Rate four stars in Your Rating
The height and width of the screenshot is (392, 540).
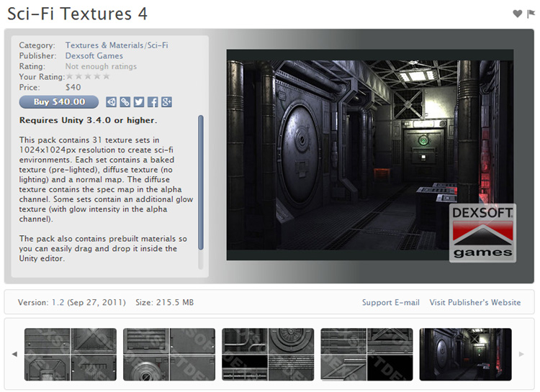97,76
